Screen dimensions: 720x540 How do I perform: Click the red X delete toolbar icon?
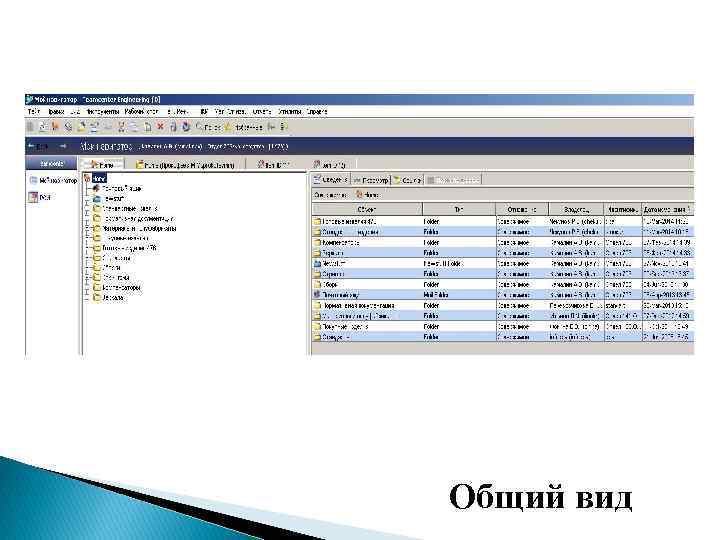click(160, 126)
